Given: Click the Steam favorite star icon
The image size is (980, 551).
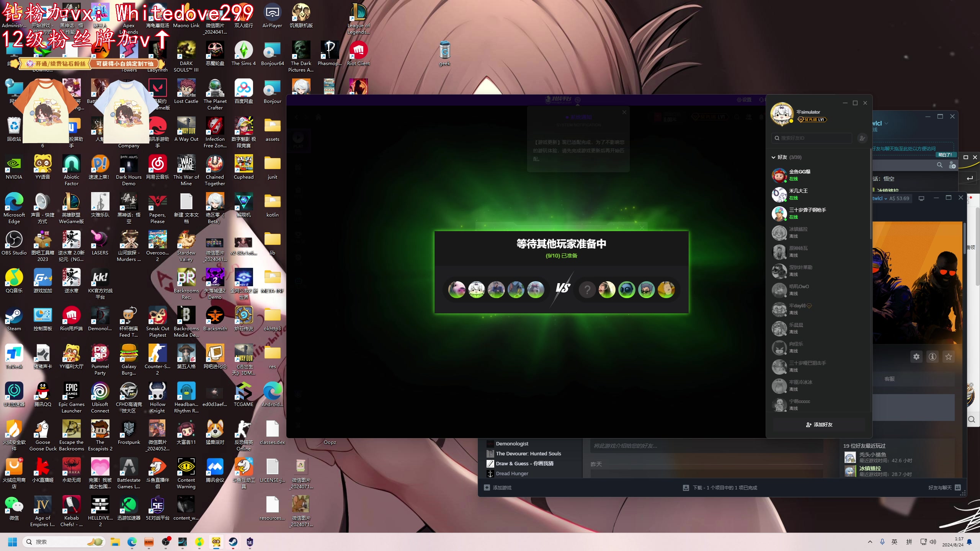Looking at the screenshot, I should point(948,357).
